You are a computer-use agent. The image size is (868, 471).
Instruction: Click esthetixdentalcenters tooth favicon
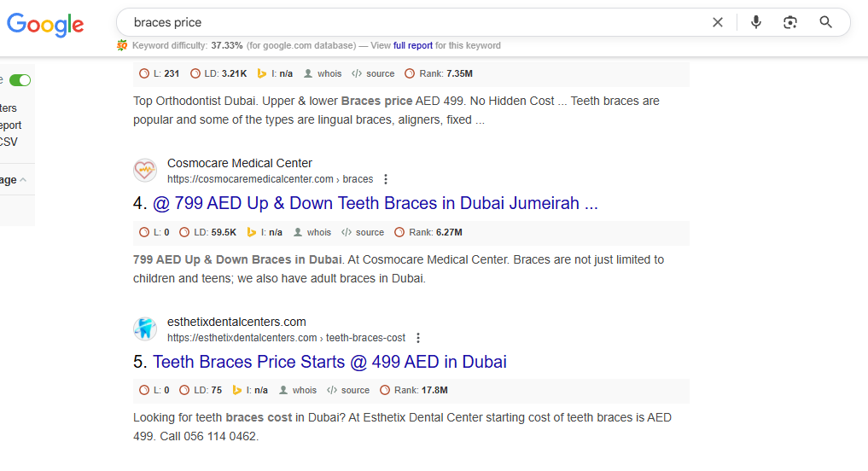[145, 329]
